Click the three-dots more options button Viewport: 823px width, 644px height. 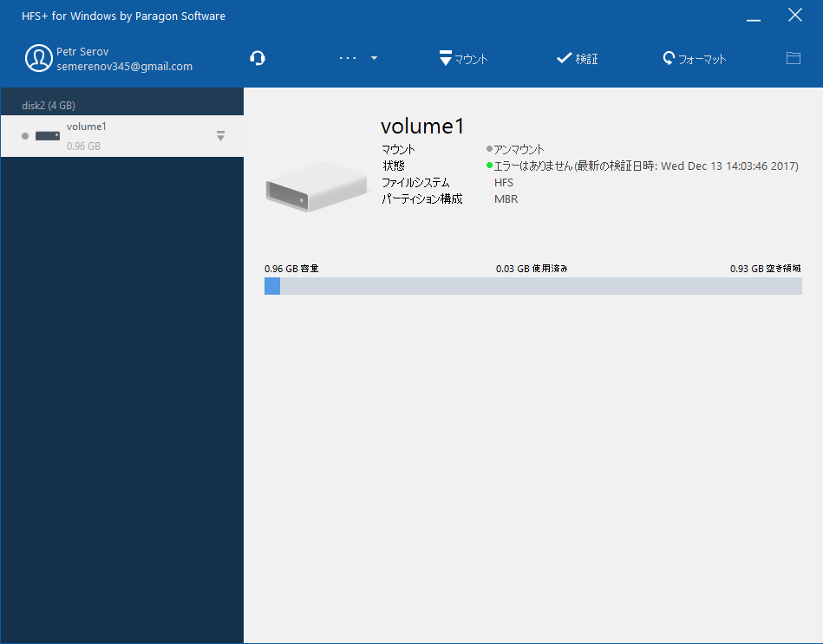(x=348, y=58)
